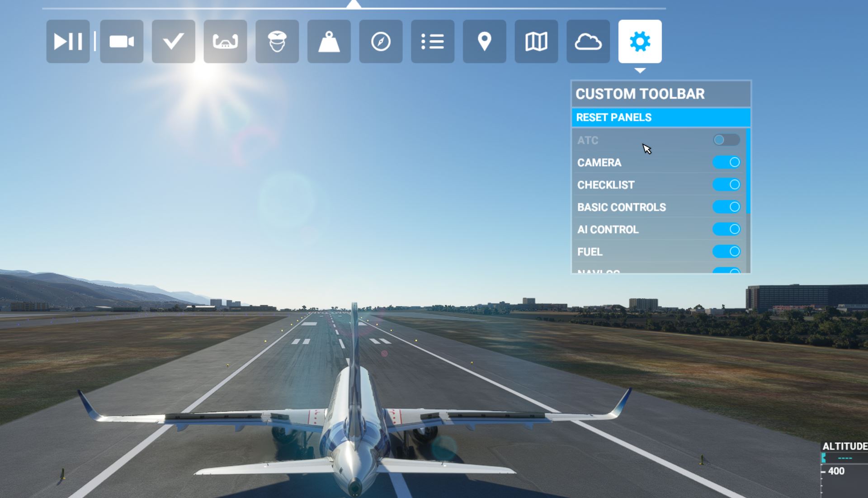The image size is (868, 498).
Task: Click the Custom Toolbar list scrollbar
Action: coord(748,172)
